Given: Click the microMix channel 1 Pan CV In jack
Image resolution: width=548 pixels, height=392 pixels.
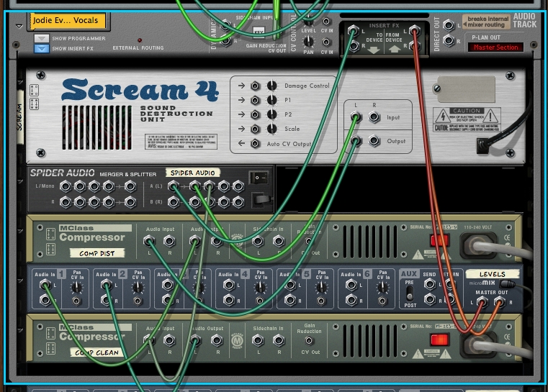Looking at the screenshot, I should pyautogui.click(x=76, y=301).
